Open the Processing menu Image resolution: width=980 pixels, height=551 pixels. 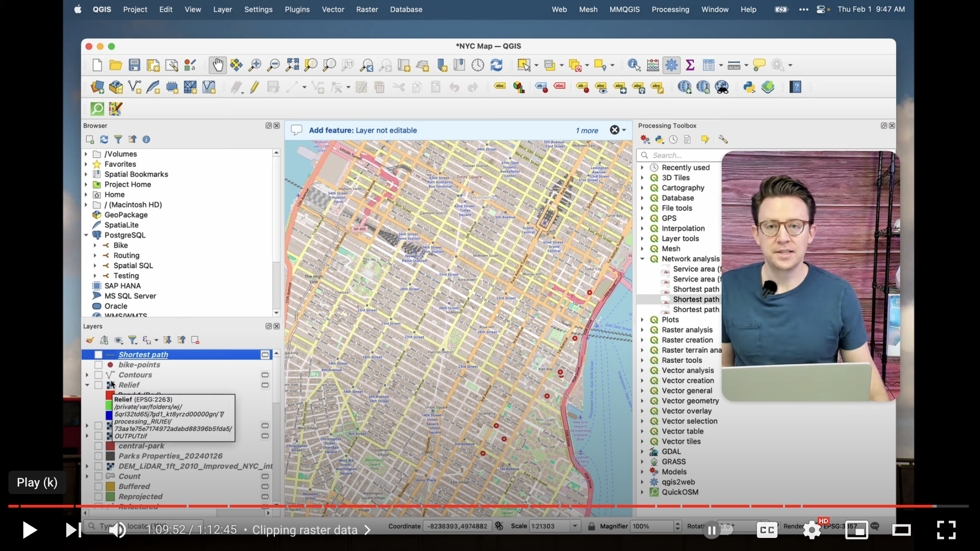pos(670,9)
